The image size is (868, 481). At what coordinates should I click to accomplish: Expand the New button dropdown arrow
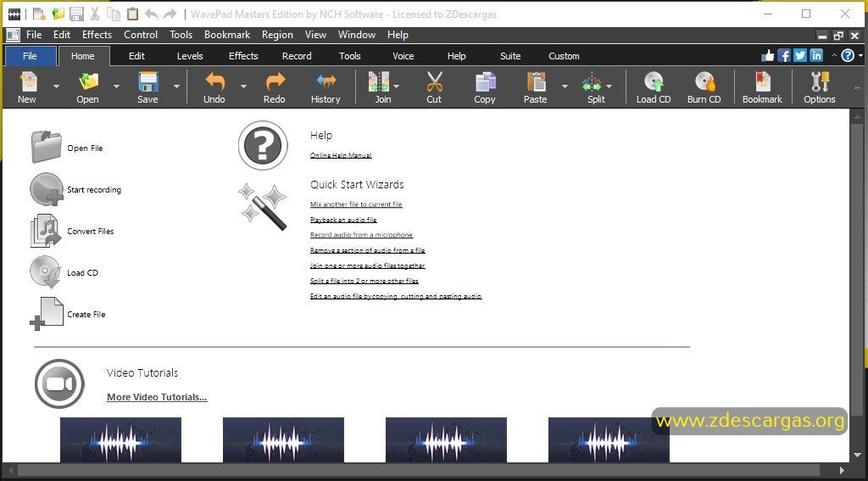tap(56, 87)
